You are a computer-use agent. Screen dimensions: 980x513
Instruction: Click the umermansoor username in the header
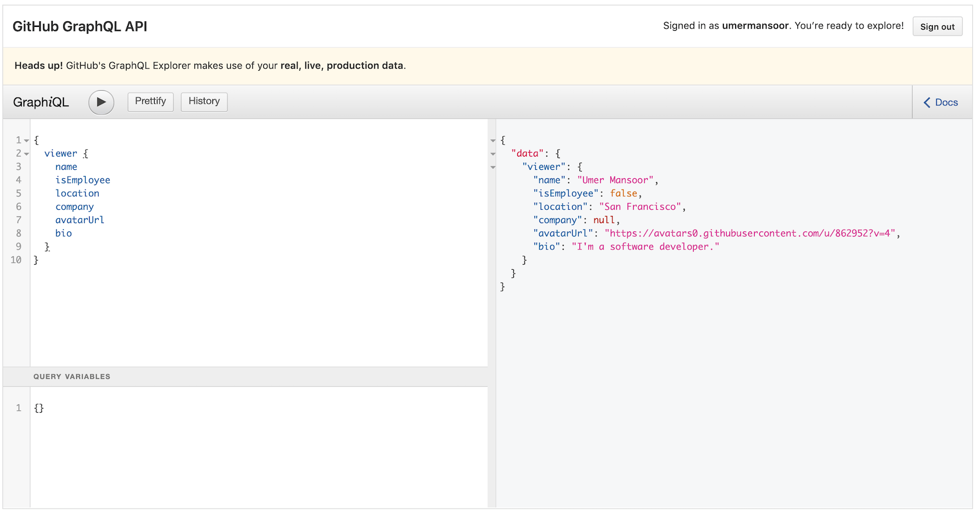point(755,25)
